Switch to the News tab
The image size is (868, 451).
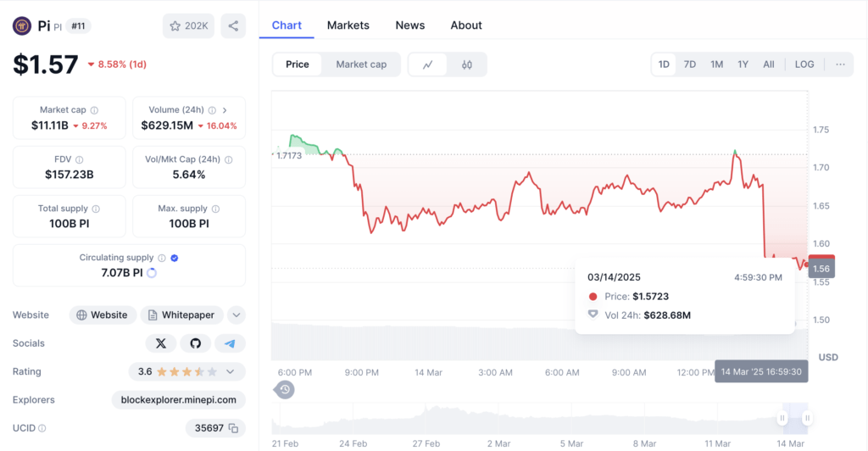tap(410, 25)
